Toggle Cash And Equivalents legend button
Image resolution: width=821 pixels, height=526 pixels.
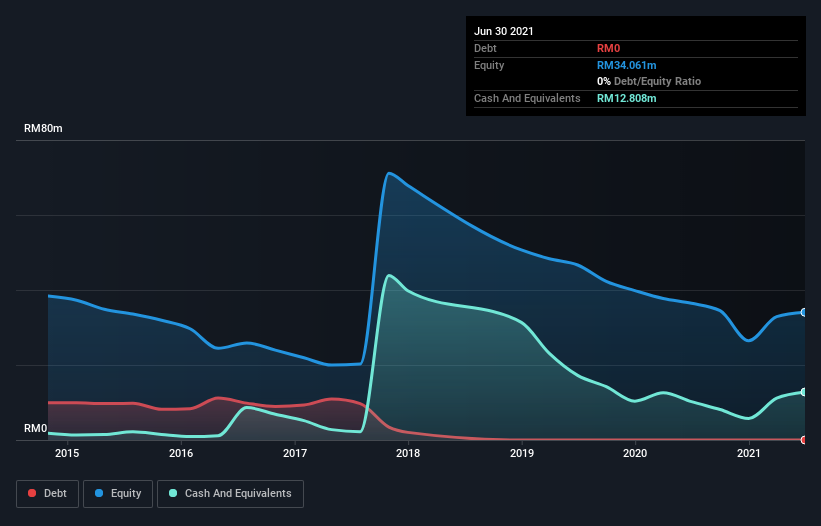pyautogui.click(x=230, y=494)
